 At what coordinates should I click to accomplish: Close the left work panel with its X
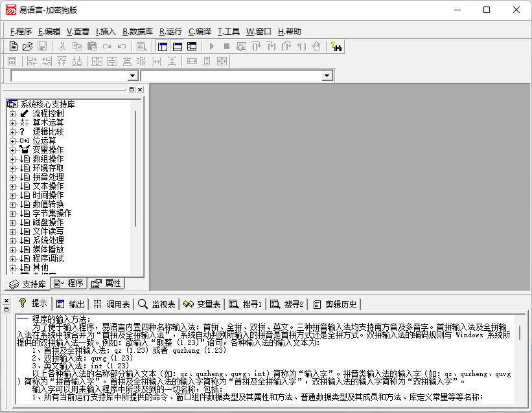click(141, 89)
